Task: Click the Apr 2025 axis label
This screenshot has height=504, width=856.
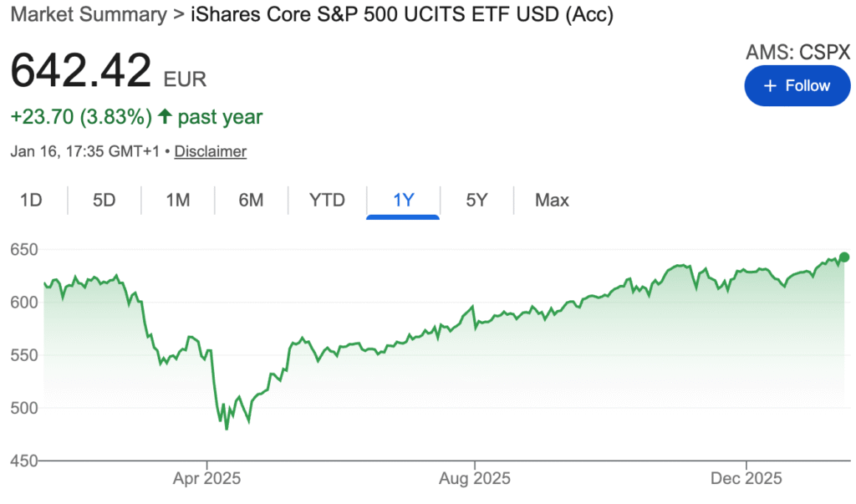Action: [x=206, y=479]
